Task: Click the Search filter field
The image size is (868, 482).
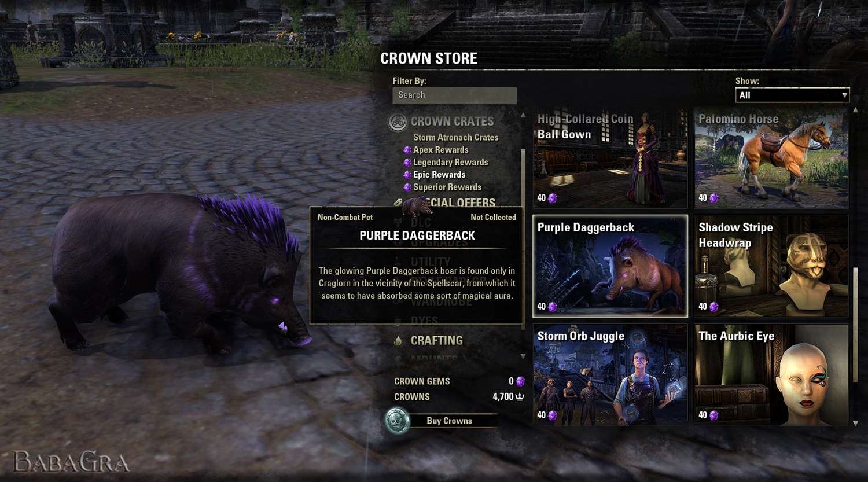Action: coord(454,95)
